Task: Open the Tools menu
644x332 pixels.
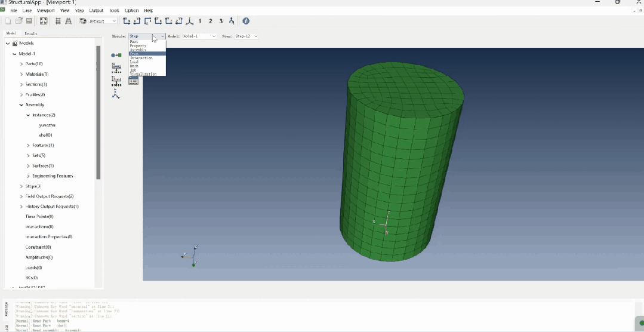Action: coord(114,10)
